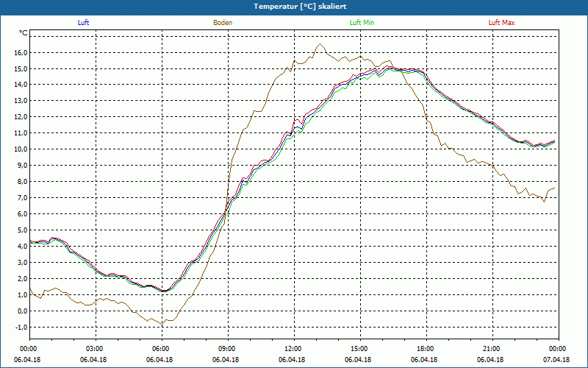Click the '10,0' y-axis value
The width and height of the screenshot is (588, 368).
(x=21, y=149)
